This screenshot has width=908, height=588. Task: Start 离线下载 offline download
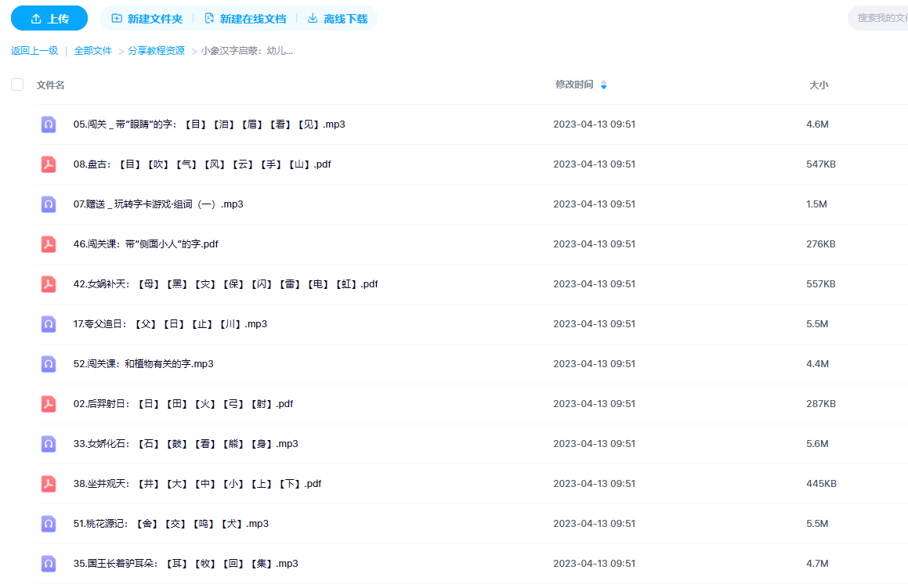337,19
